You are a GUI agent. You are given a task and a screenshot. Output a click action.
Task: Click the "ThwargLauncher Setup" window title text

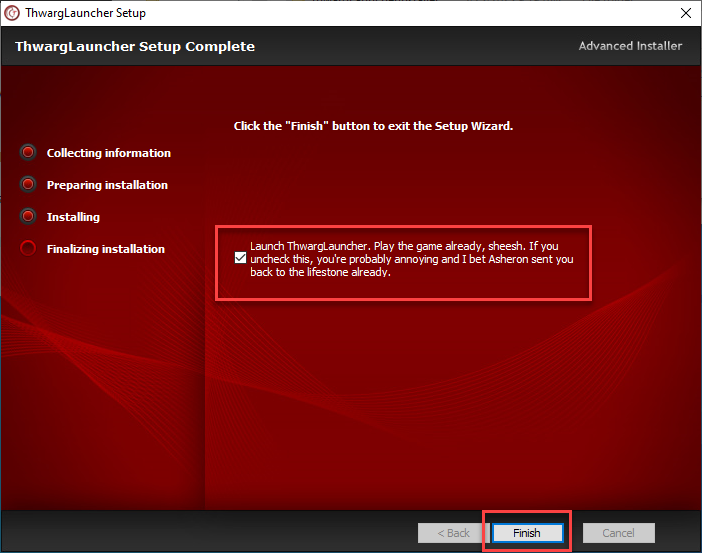click(88, 13)
